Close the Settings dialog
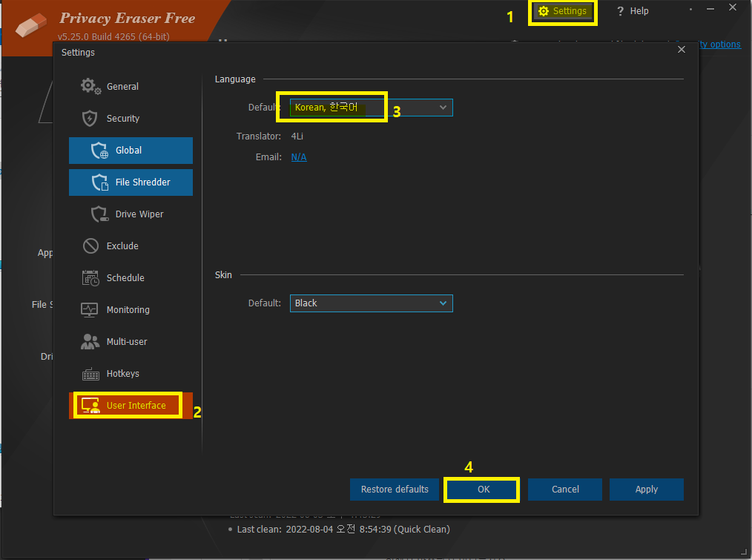 [681, 50]
